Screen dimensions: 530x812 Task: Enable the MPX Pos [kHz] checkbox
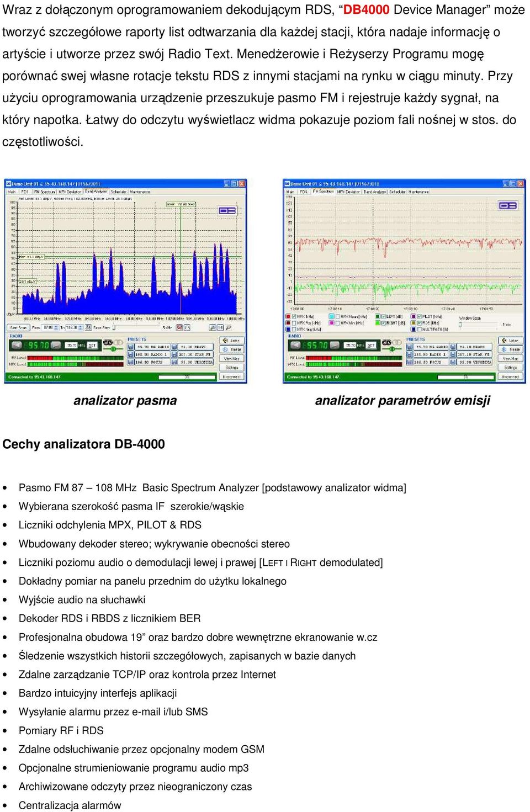pyautogui.click(x=294, y=322)
